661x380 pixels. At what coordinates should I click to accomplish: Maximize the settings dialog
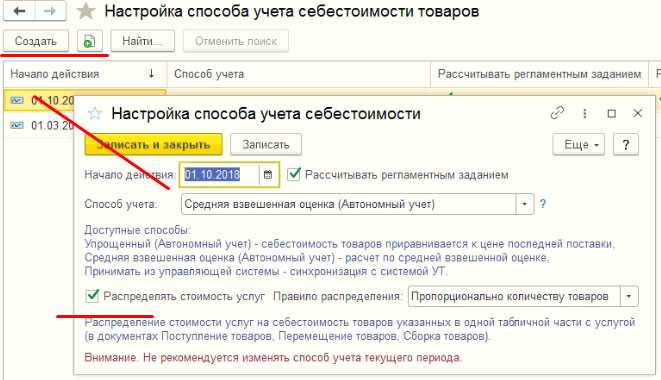611,113
